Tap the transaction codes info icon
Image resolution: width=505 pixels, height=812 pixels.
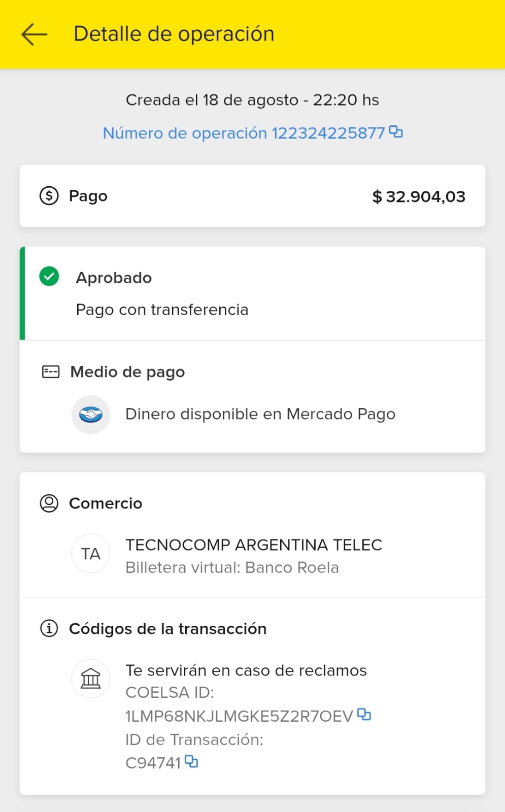click(49, 629)
